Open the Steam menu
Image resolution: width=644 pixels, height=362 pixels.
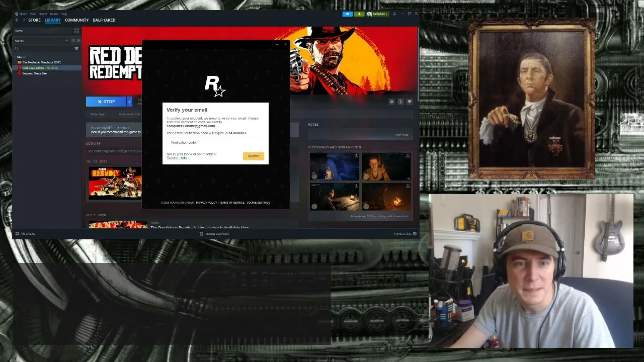(23, 14)
